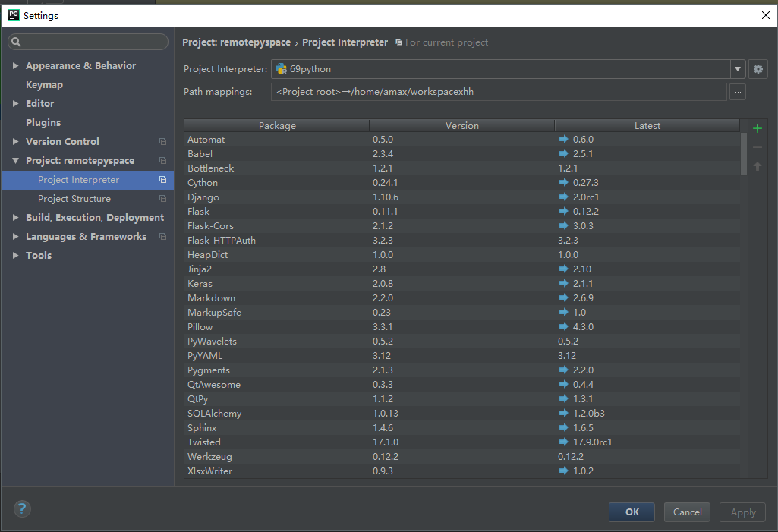
Task: Select the Cython package row
Action: [x=462, y=183]
